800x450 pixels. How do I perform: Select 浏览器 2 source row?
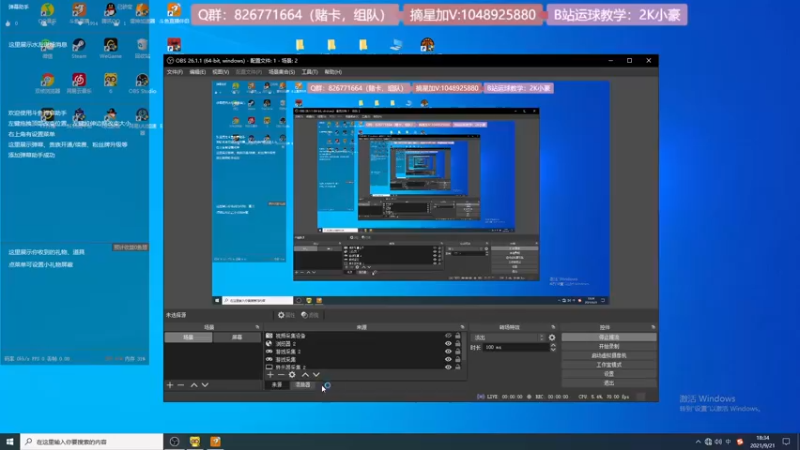point(363,343)
